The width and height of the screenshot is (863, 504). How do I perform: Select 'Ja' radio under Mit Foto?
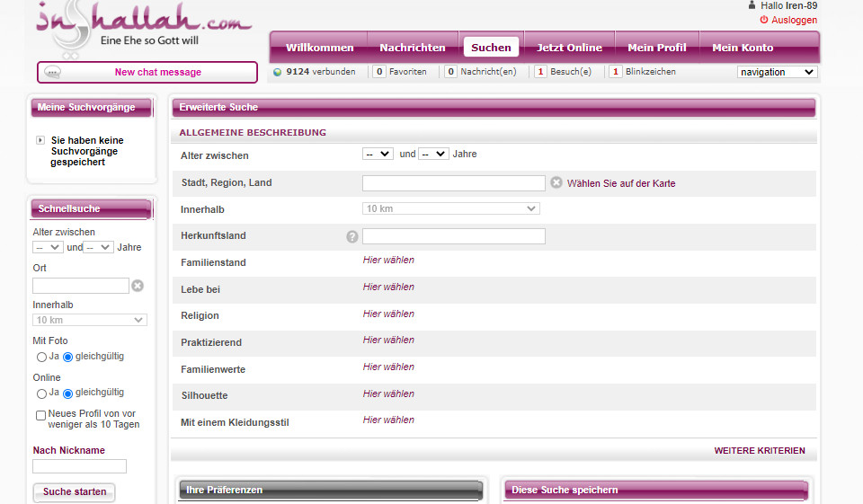click(x=41, y=357)
